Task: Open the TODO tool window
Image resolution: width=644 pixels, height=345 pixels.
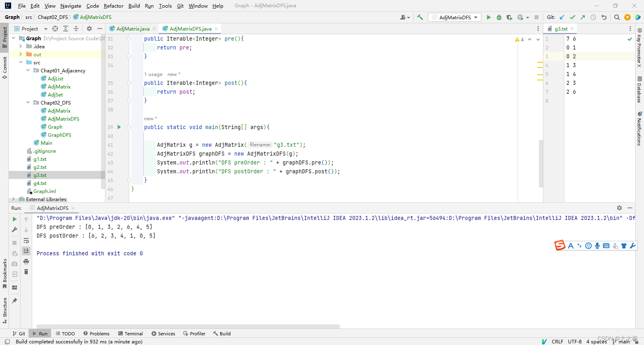Action: (x=65, y=333)
